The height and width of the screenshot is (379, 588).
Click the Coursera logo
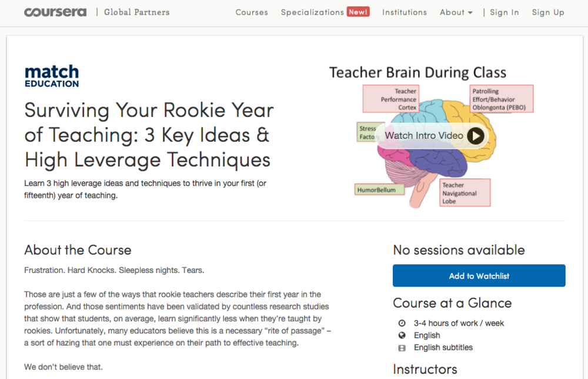pyautogui.click(x=55, y=12)
